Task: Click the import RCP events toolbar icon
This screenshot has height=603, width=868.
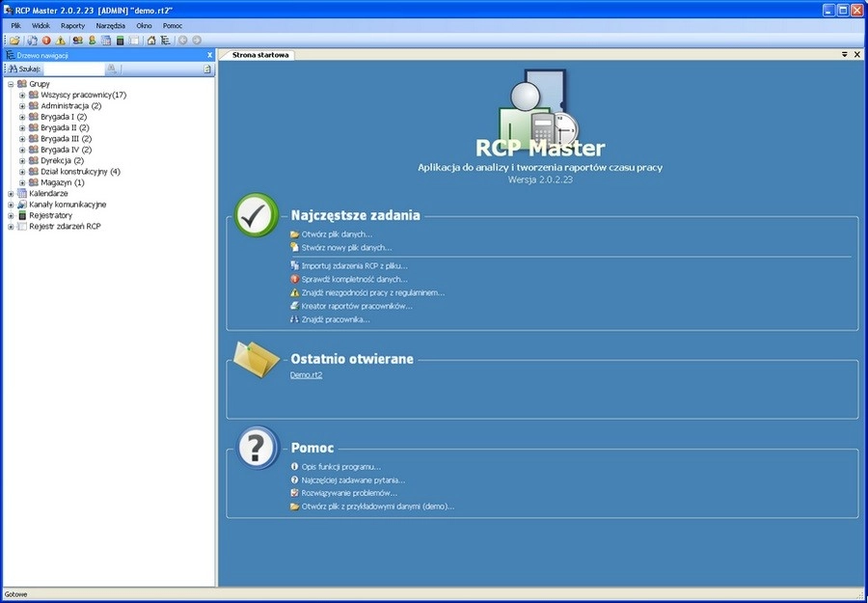Action: click(33, 41)
